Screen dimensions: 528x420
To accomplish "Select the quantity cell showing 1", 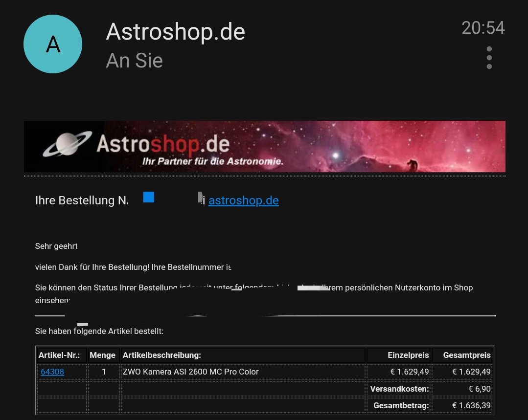I will click(104, 372).
